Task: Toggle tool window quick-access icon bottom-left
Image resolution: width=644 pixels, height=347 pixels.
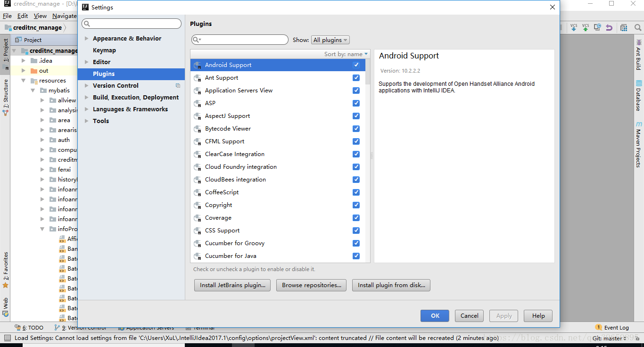Action: point(7,338)
